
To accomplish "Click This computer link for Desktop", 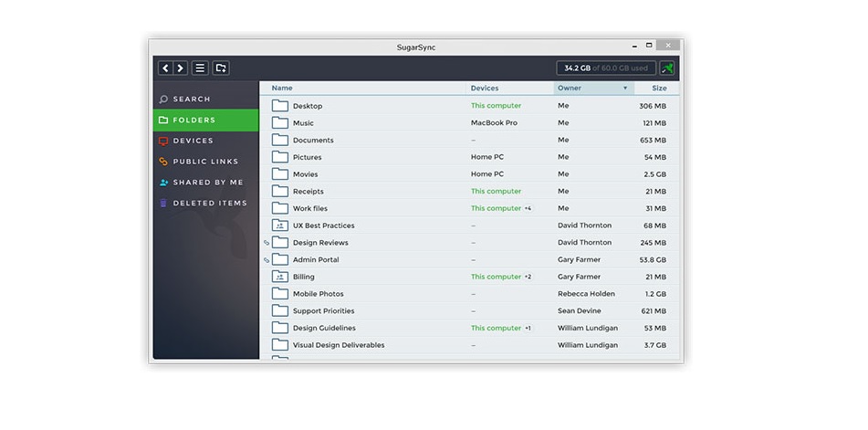I will pos(496,106).
